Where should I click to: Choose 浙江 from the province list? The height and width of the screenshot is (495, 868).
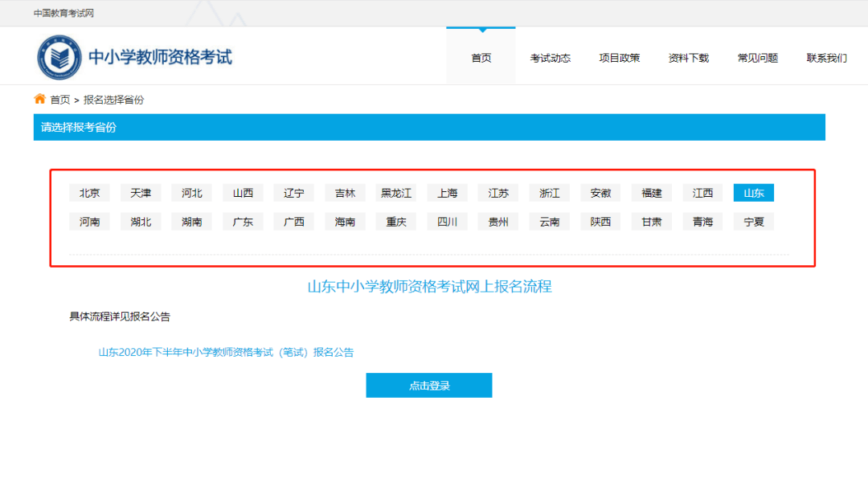(549, 193)
